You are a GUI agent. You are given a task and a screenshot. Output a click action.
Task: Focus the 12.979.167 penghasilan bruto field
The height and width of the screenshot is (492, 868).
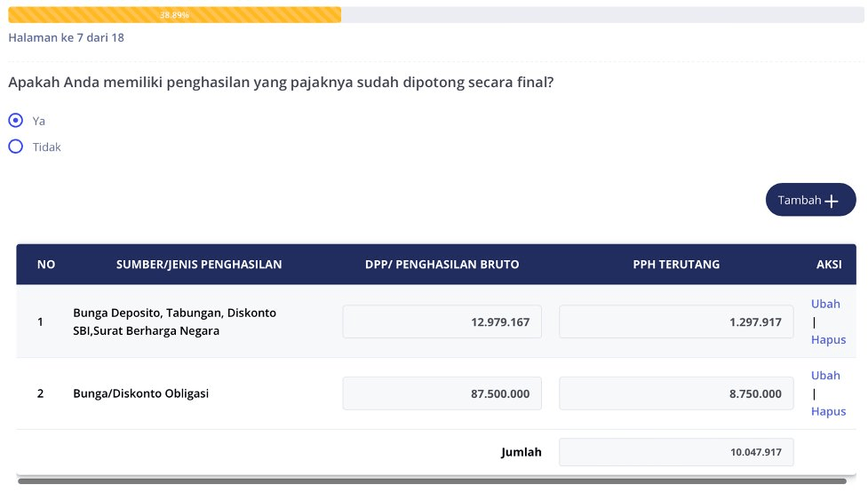click(x=442, y=321)
